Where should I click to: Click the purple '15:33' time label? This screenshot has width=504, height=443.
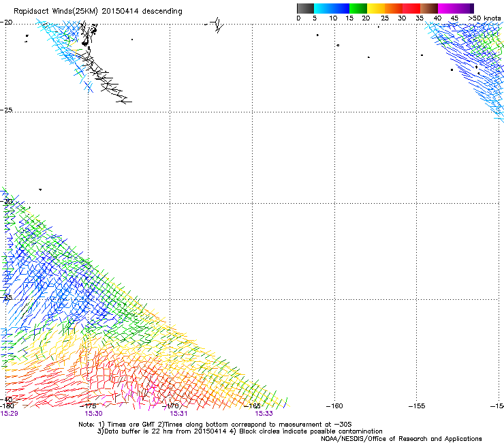[x=264, y=414]
